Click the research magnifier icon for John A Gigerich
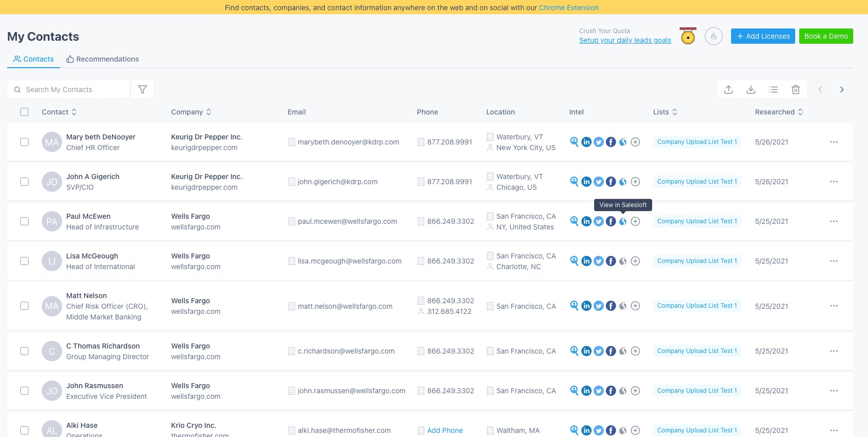Image resolution: width=868 pixels, height=437 pixels. point(574,182)
